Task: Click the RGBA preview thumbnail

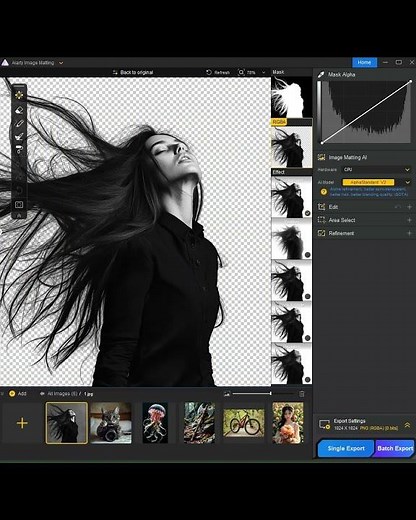Action: (x=292, y=147)
